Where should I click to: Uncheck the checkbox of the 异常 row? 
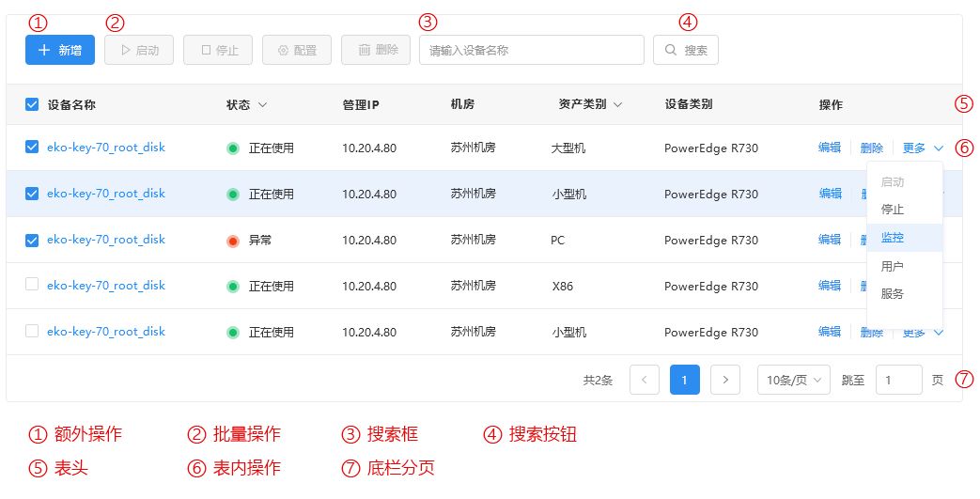pos(32,241)
